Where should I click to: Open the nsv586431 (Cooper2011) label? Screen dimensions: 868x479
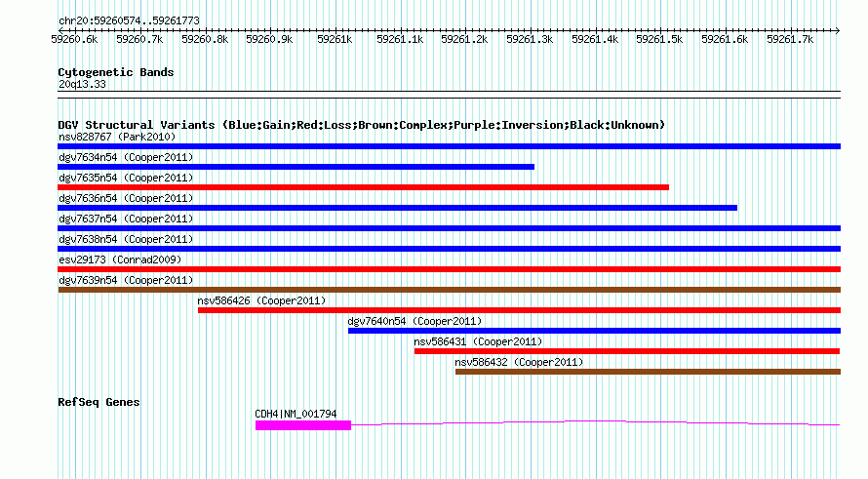pyautogui.click(x=478, y=341)
